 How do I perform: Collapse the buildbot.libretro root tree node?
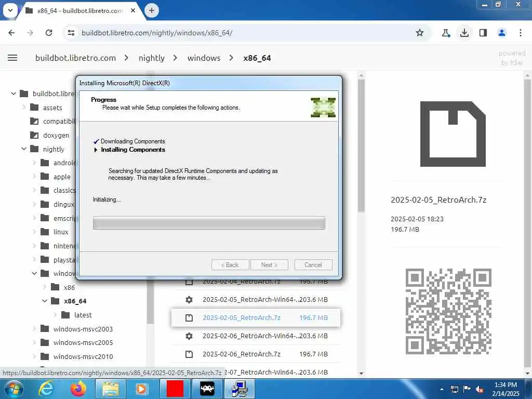(x=14, y=94)
